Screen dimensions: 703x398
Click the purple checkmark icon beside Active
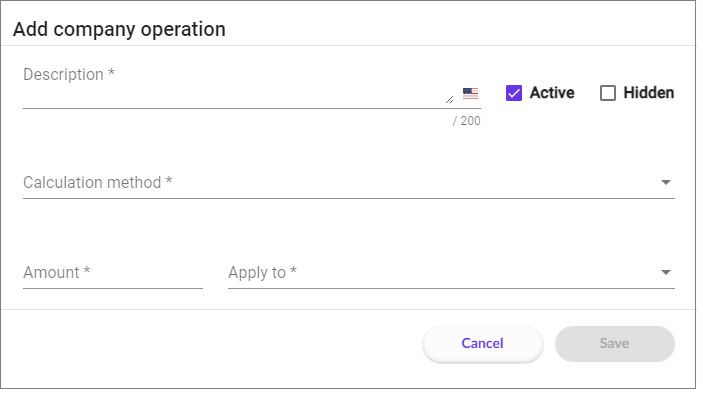click(514, 93)
